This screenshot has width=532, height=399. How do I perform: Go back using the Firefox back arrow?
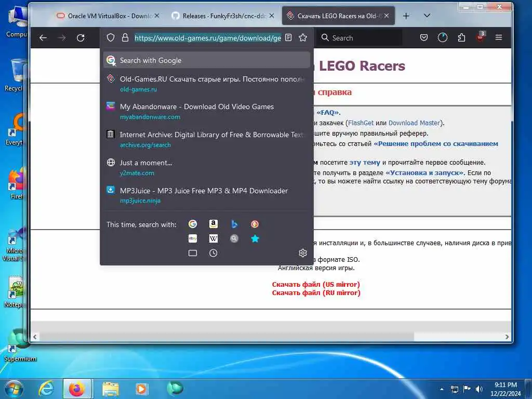(43, 37)
